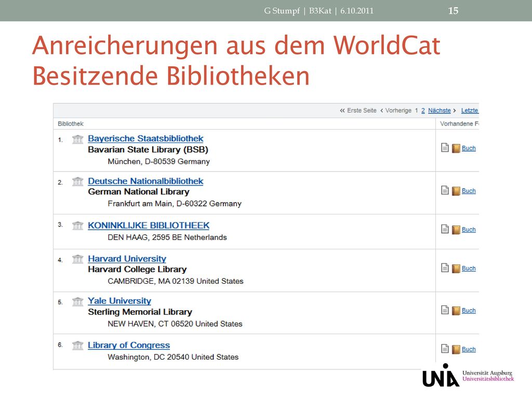Click the slide number 15 in header
Screen dimensions: 532x399
[x=453, y=11]
